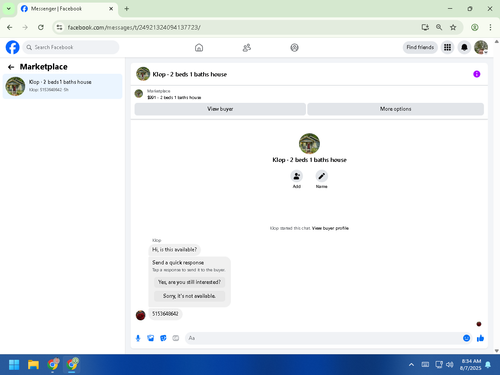500x375 pixels.
Task: Click the More options button
Action: 395,109
